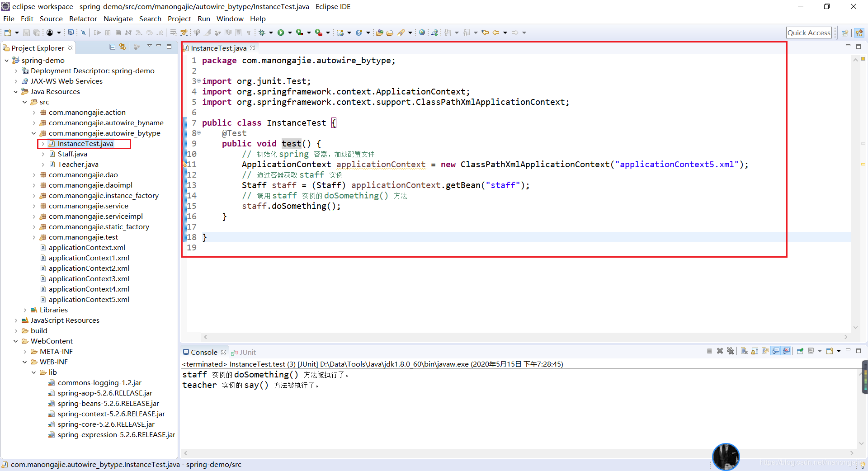Minimize the Console view panel
Viewport: 868px width, 471px height.
848,350
